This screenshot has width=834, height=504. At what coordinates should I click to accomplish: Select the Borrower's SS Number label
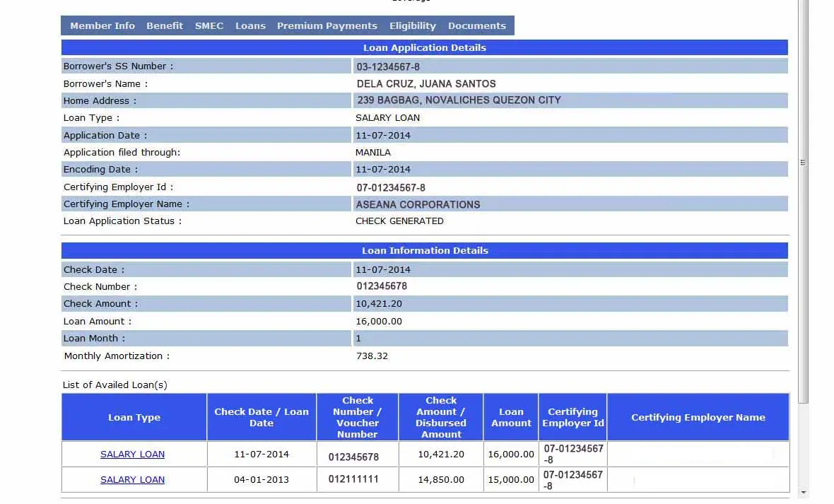(x=118, y=66)
